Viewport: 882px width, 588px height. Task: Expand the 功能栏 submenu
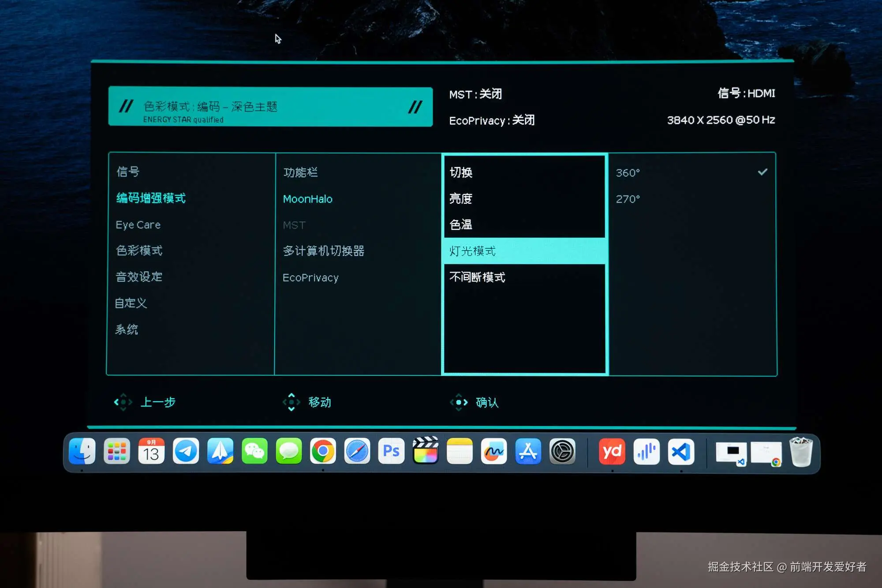pyautogui.click(x=300, y=172)
